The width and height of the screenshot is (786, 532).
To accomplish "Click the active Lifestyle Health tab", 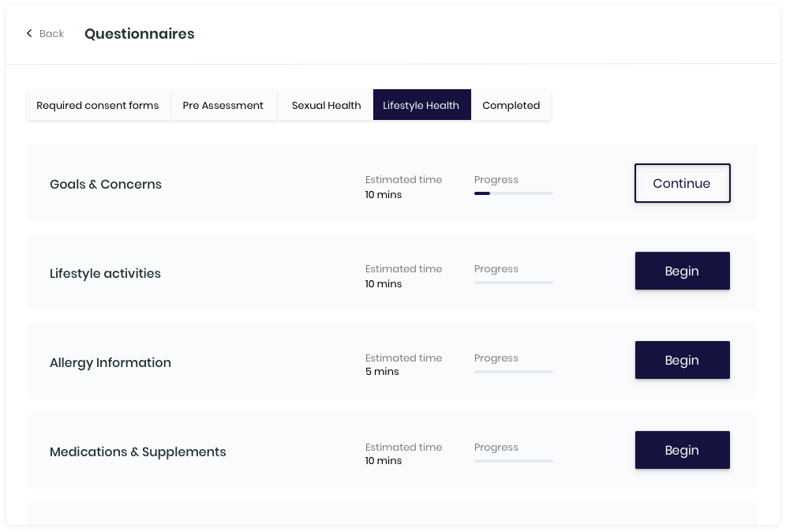I will [x=421, y=105].
